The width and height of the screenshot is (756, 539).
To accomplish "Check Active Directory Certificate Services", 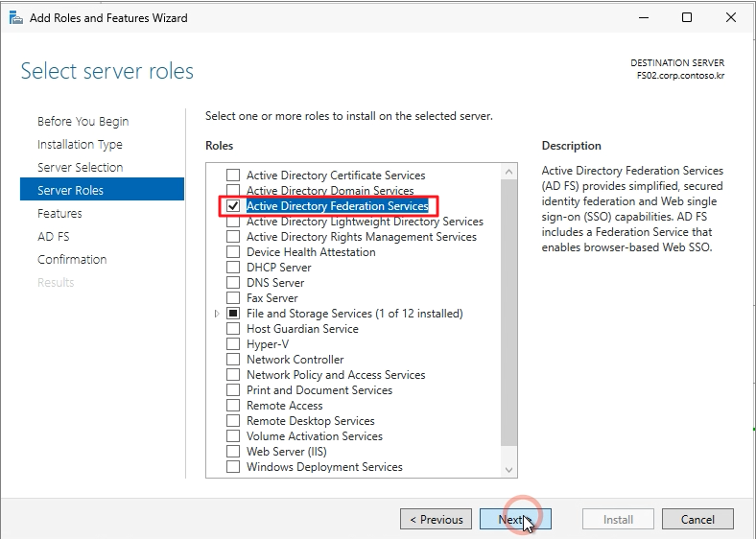I will click(233, 175).
